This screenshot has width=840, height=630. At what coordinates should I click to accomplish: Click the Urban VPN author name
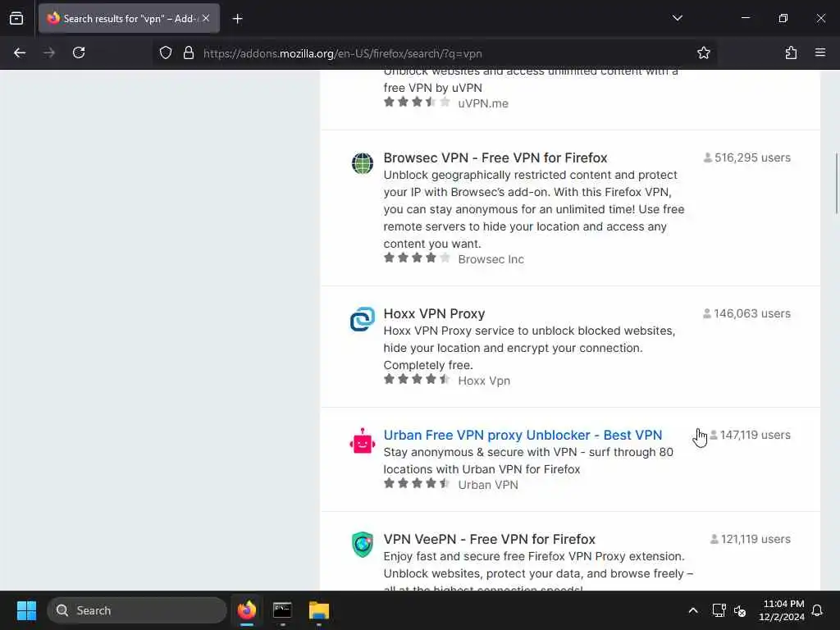488,485
